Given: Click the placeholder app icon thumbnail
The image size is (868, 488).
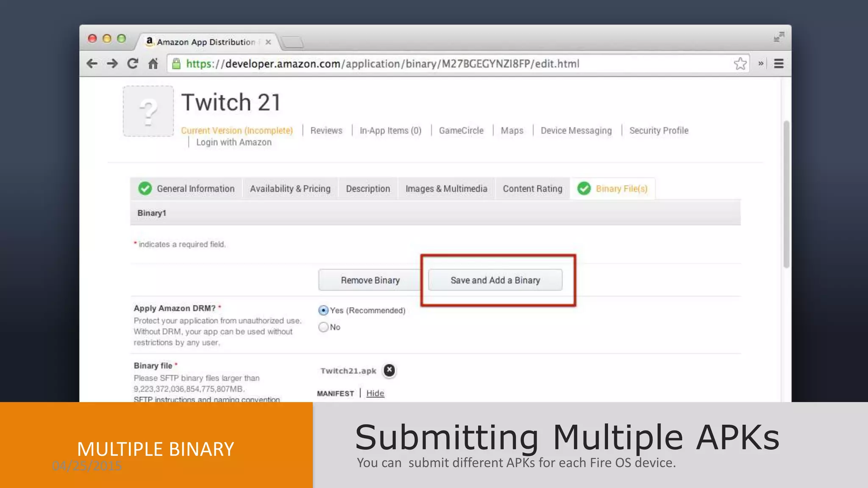Looking at the screenshot, I should (x=148, y=111).
